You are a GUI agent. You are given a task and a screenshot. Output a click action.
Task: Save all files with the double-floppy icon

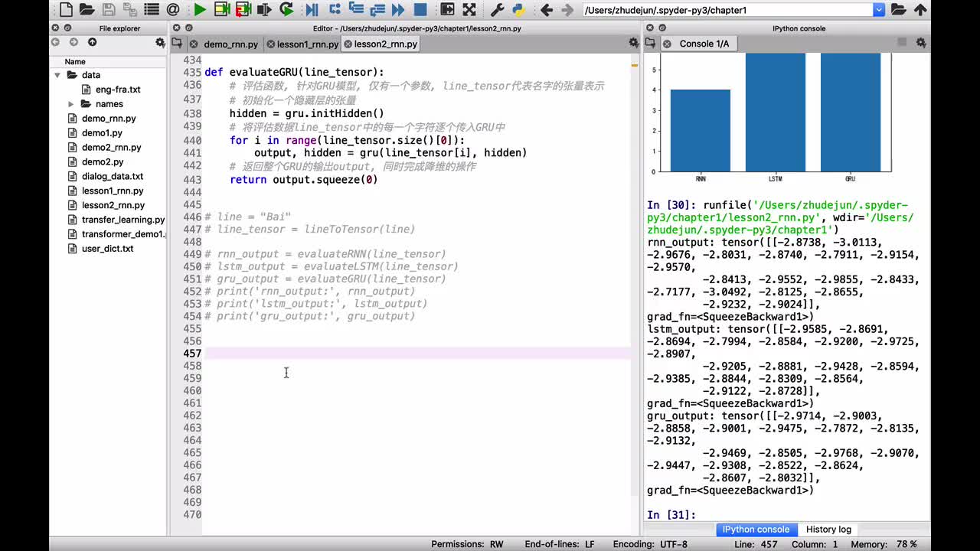(x=129, y=10)
